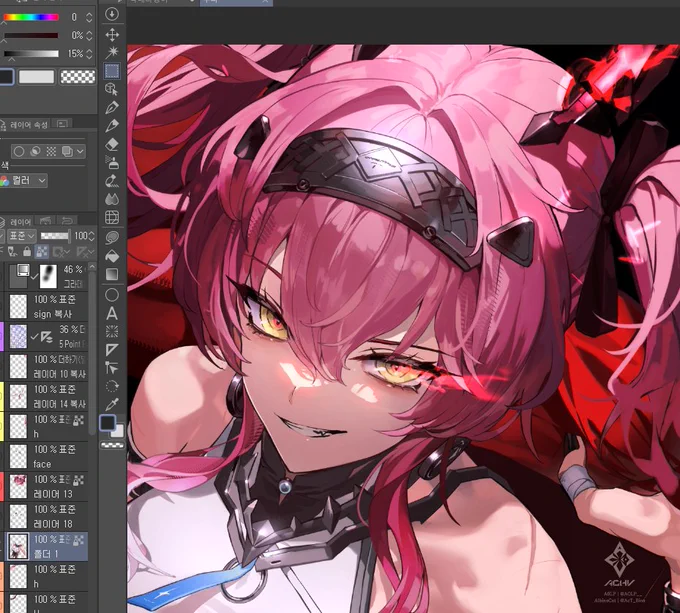Image resolution: width=680 pixels, height=613 pixels.
Task: Select the Fill bucket tool
Action: (112, 256)
